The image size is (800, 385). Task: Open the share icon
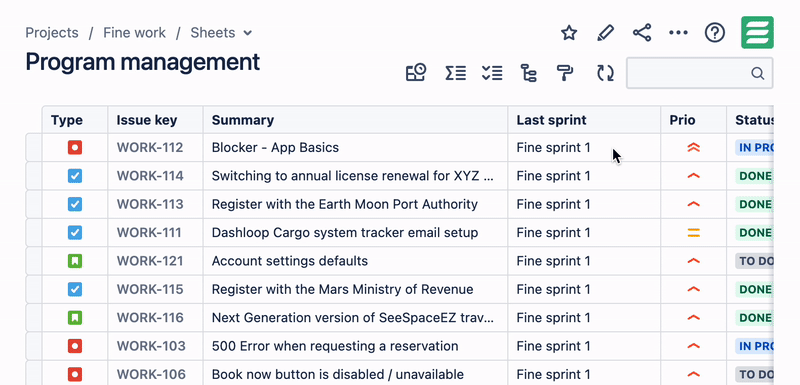642,33
